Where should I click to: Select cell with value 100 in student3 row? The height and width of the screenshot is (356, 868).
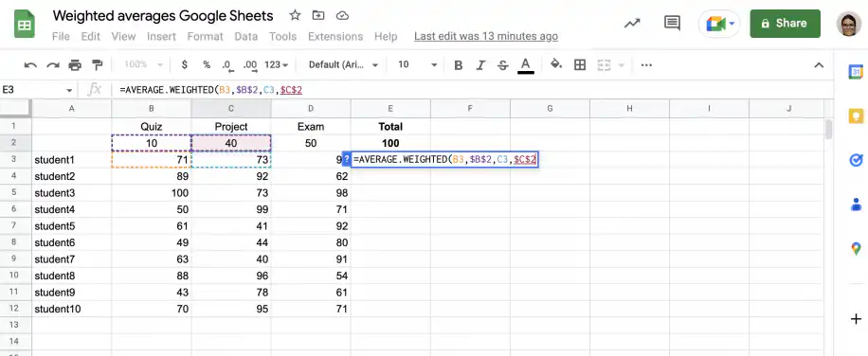point(151,193)
